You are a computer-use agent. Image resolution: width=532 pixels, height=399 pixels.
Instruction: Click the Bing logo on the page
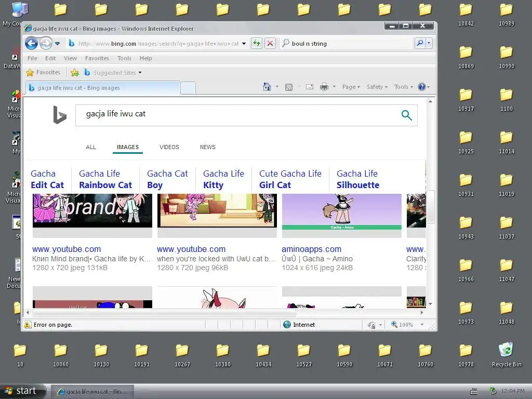60,115
